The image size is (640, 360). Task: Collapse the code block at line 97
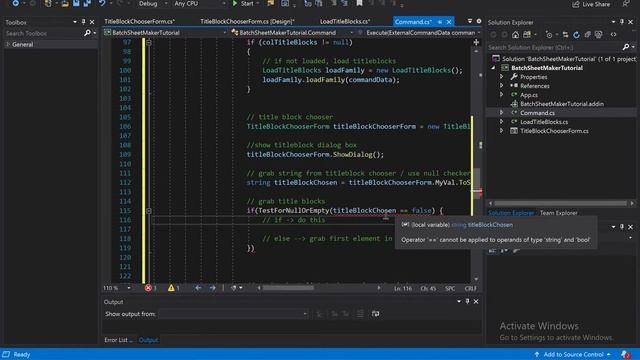[x=149, y=42]
